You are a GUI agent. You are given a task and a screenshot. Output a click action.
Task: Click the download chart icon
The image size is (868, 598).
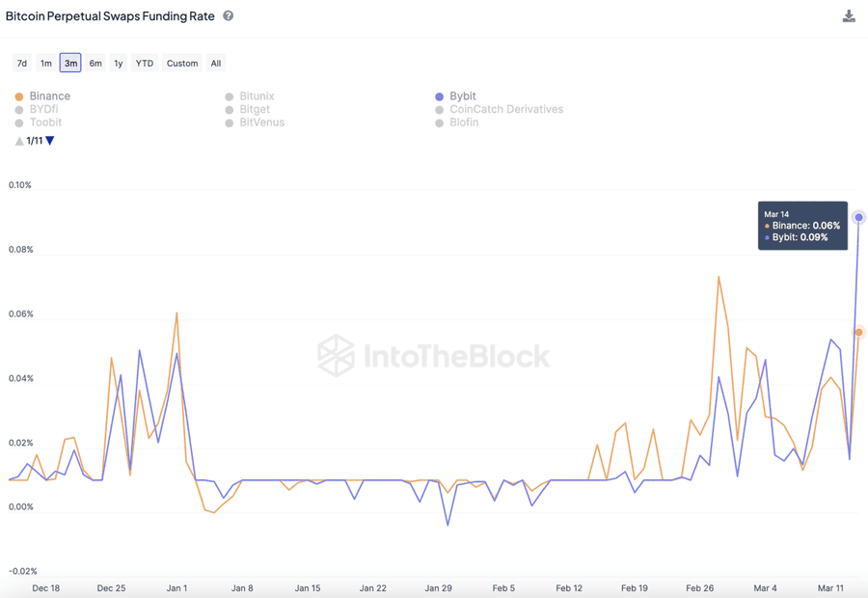[x=849, y=16]
